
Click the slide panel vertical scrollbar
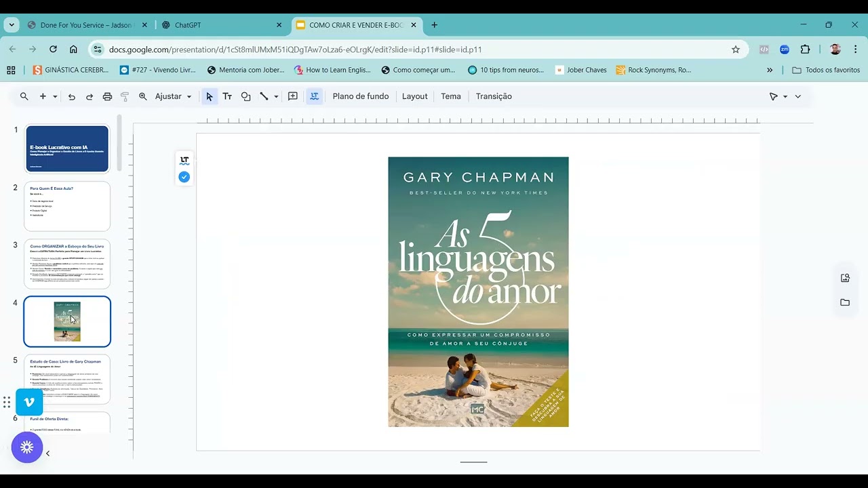coord(119,144)
